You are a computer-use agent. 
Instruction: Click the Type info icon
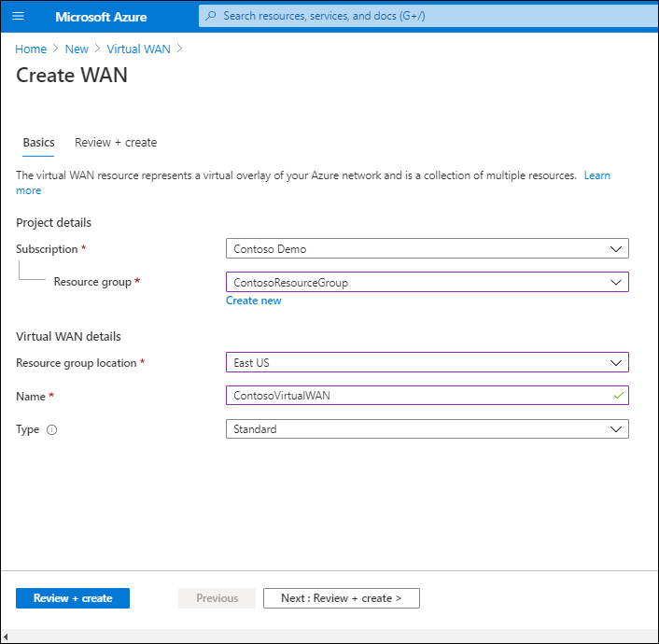click(x=51, y=429)
